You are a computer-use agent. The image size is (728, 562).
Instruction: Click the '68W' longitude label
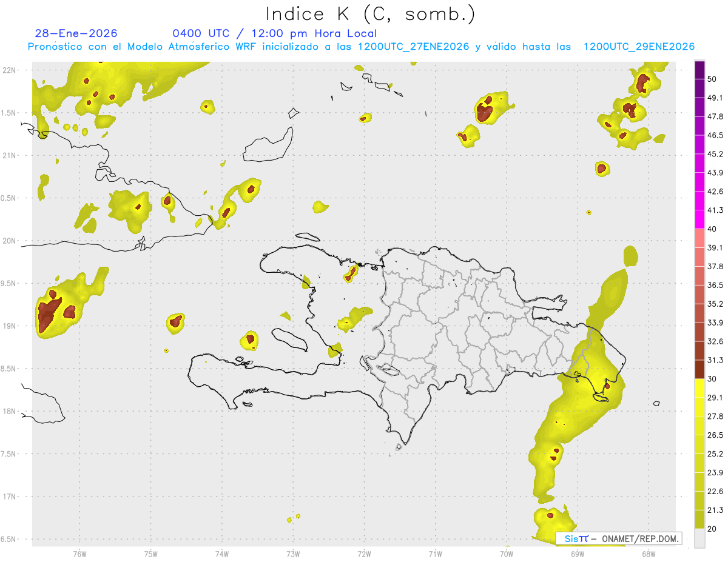(x=648, y=554)
